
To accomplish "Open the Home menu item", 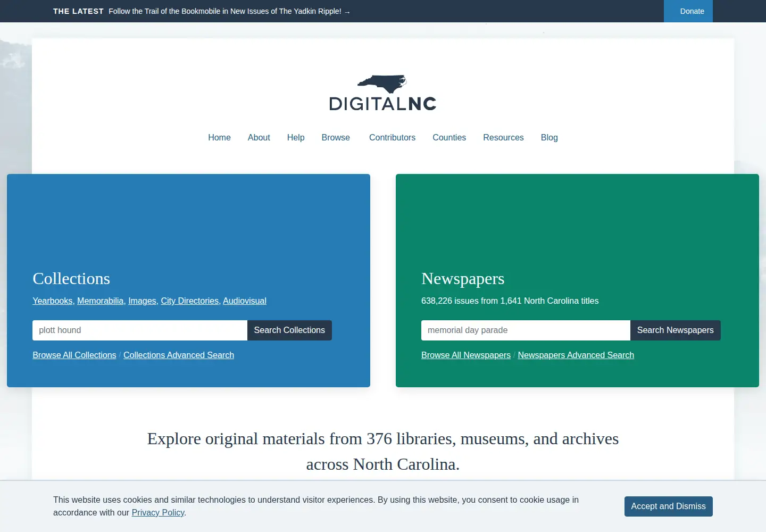I will [219, 137].
